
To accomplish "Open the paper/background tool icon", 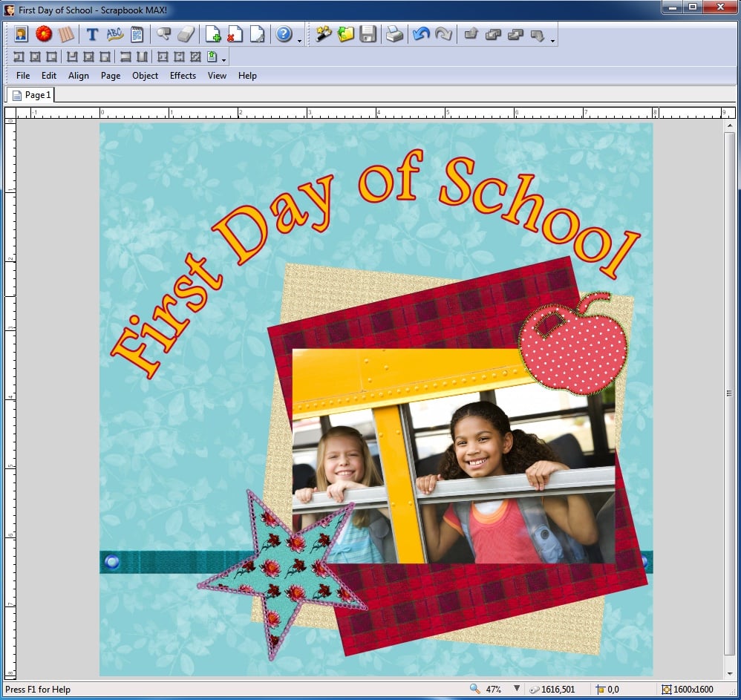I will 66,34.
